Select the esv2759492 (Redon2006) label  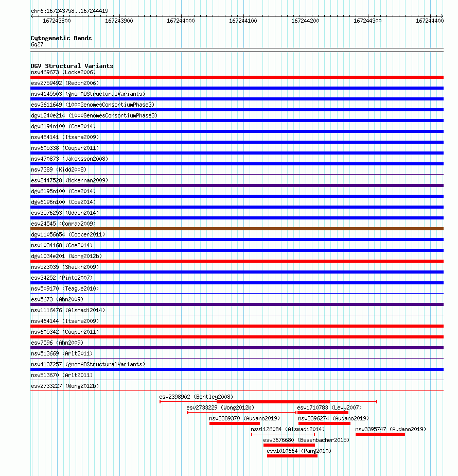65,83
